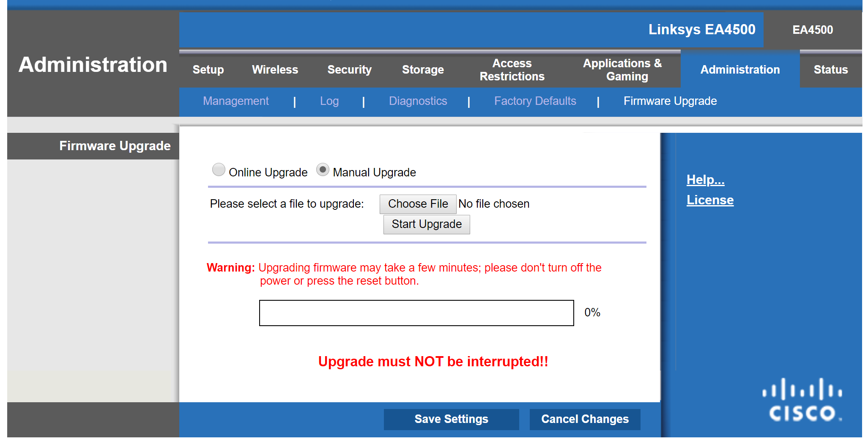Select the Online Upgrade radio button
Viewport: 868px width, 442px height.
click(x=219, y=170)
